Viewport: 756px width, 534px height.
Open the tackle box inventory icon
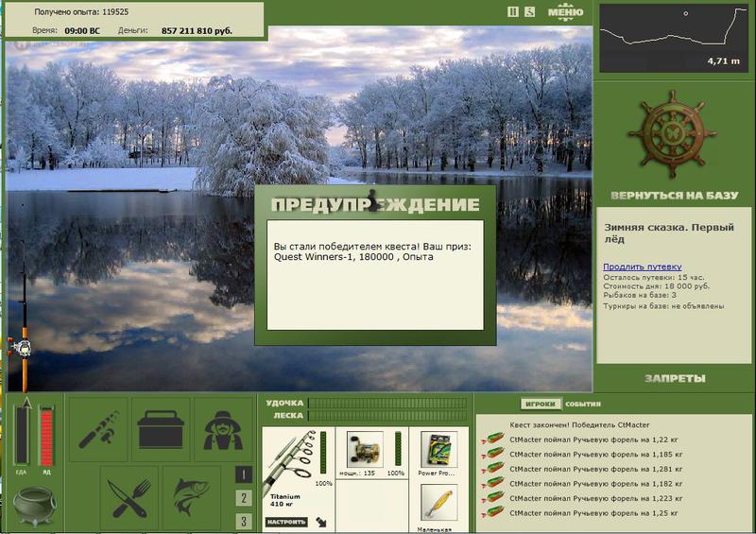(161, 429)
